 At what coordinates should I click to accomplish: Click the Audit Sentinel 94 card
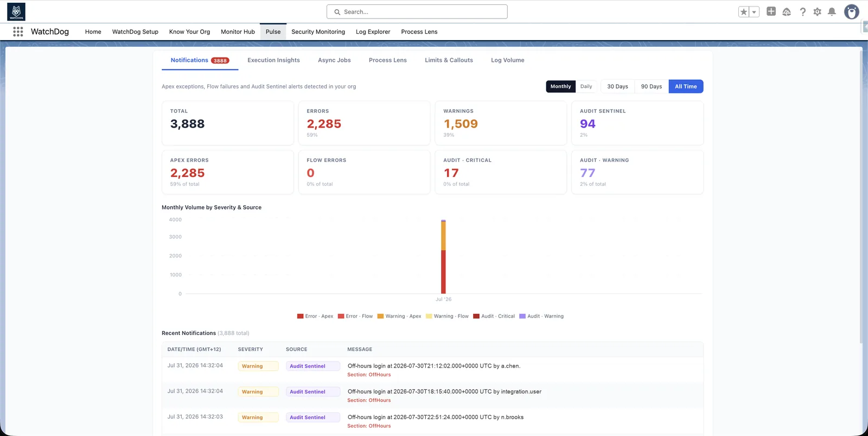(637, 123)
